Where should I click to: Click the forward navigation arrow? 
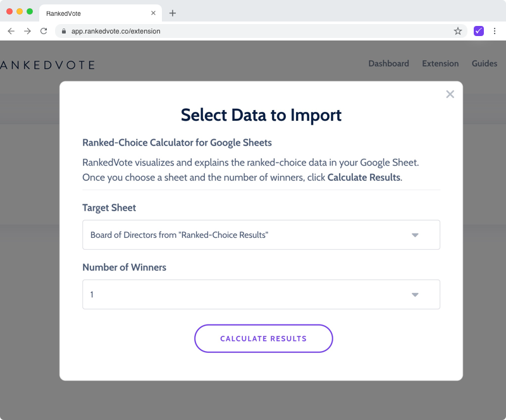[27, 30]
